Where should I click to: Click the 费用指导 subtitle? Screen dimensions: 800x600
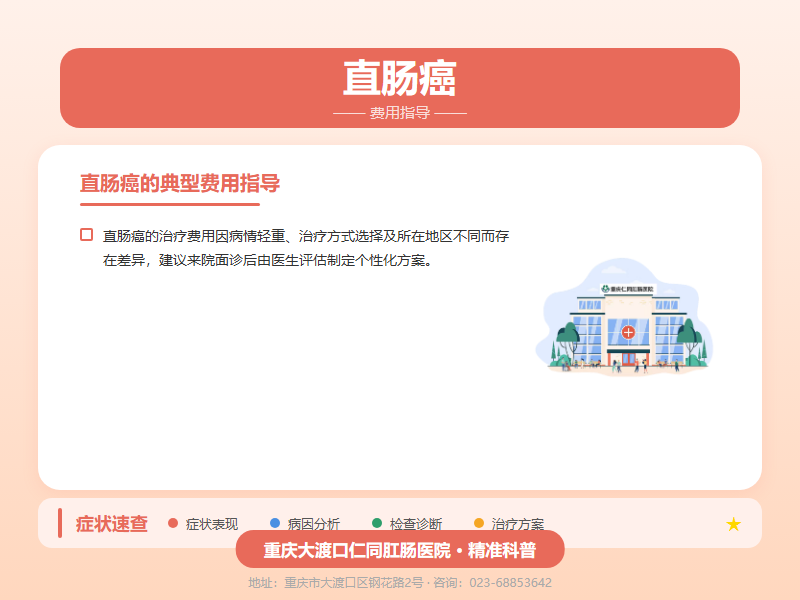(400, 113)
